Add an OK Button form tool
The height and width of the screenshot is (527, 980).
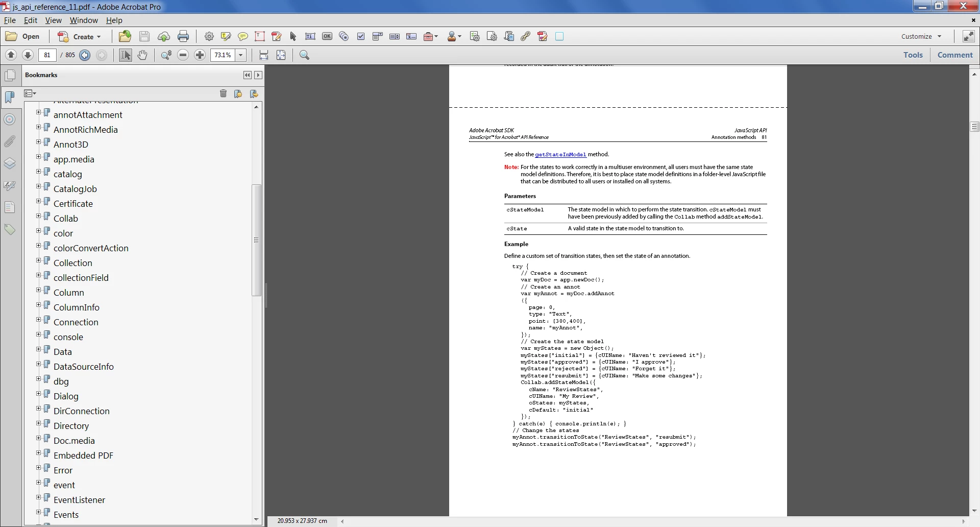click(x=327, y=36)
